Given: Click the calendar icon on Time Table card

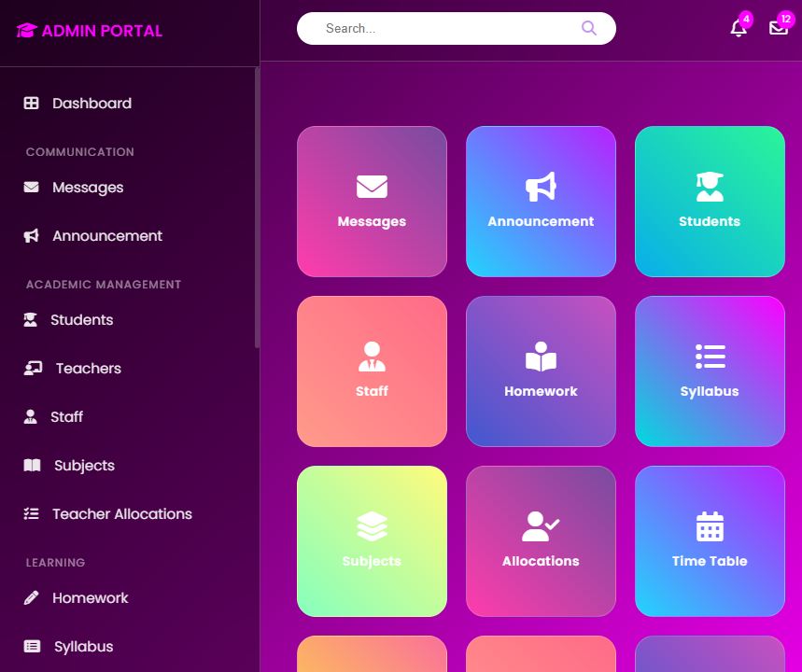Looking at the screenshot, I should tap(710, 526).
